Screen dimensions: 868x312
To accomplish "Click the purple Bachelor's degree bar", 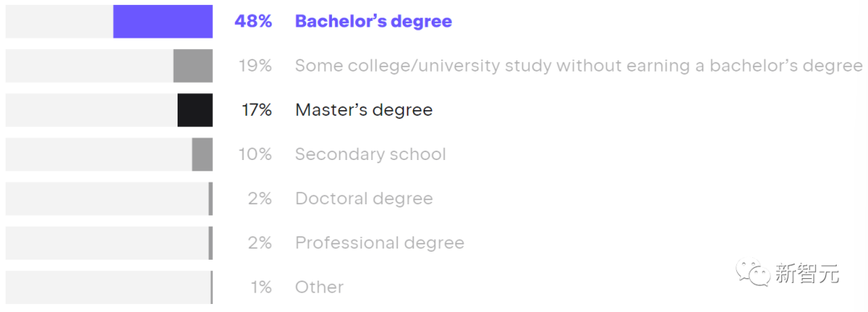I will pos(162,22).
